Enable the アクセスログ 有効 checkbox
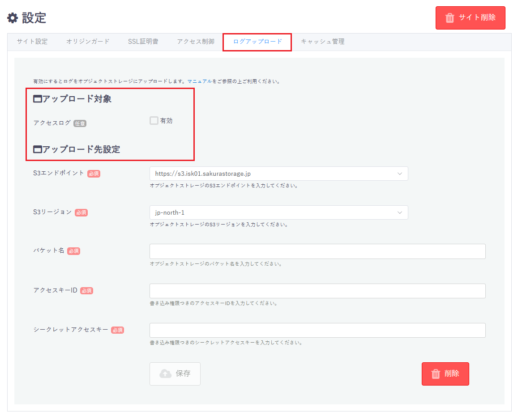This screenshot has height=420, width=518. 154,121
